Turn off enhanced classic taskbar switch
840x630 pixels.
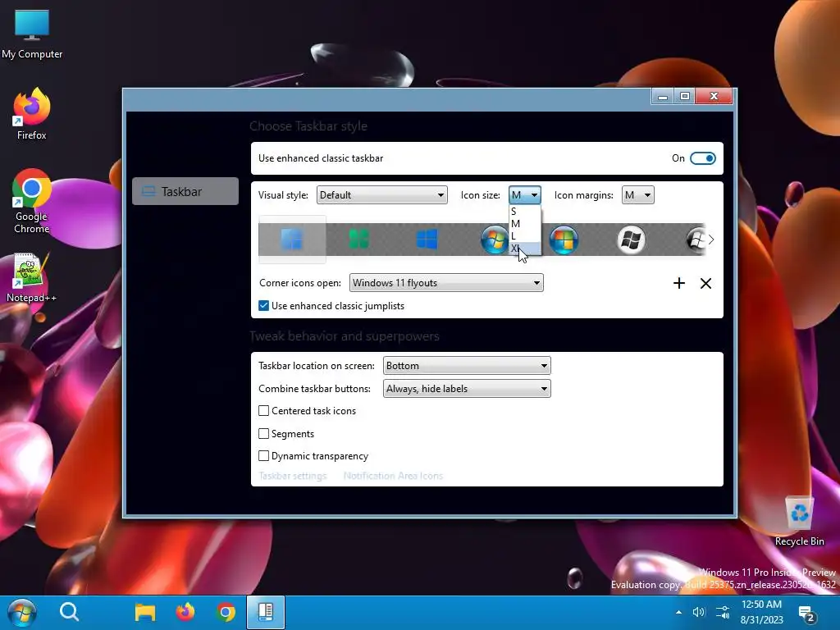pyautogui.click(x=703, y=158)
